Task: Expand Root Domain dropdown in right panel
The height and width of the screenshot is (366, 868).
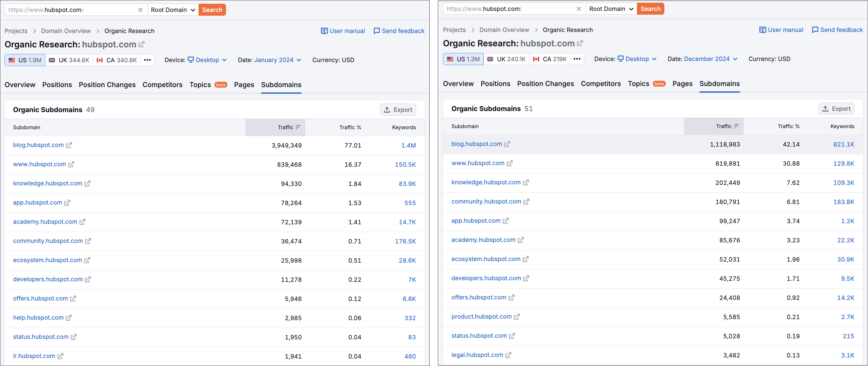Action: click(611, 9)
